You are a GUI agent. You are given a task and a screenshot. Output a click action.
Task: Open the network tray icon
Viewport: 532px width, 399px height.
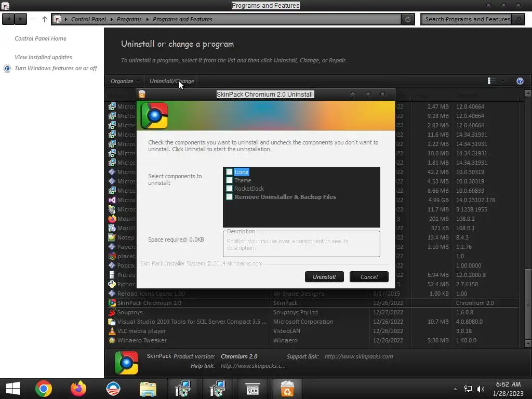tap(468, 389)
